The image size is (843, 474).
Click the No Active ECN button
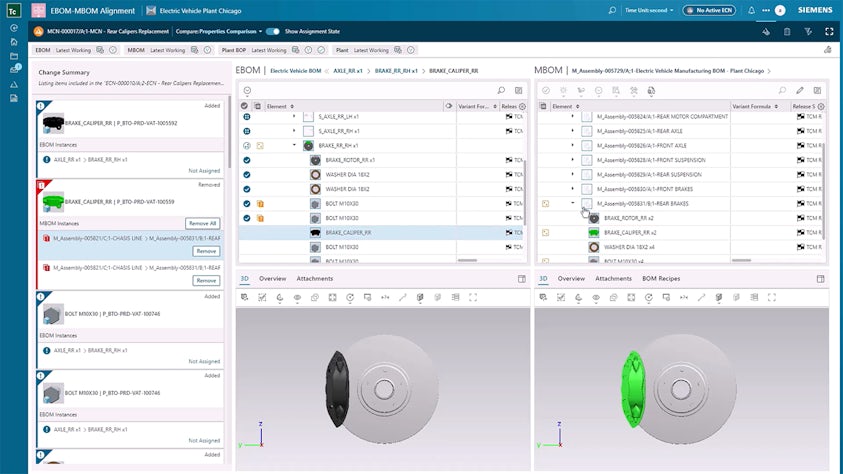coord(709,10)
